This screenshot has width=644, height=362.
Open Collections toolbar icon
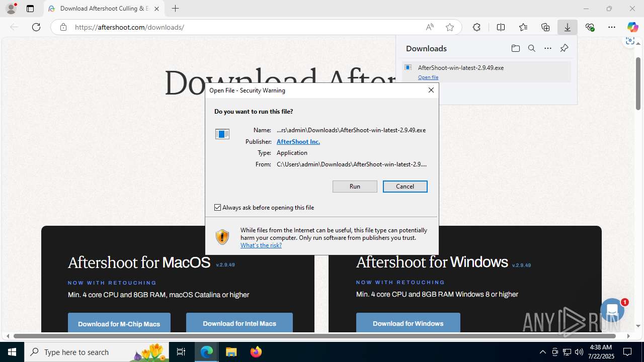coord(545,27)
